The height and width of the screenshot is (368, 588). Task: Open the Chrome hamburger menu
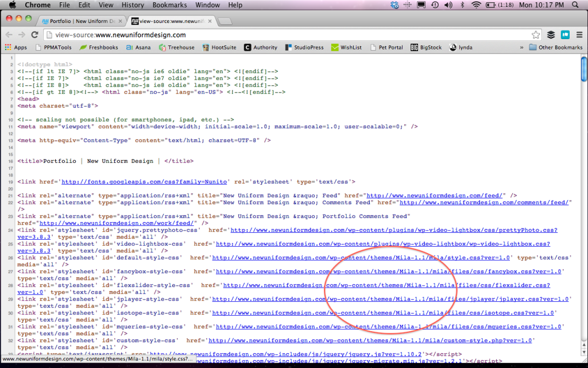(579, 35)
